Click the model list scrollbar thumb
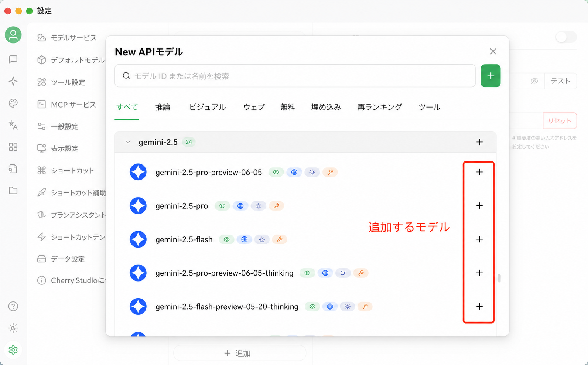Screen dimensions: 588x365 499,278
